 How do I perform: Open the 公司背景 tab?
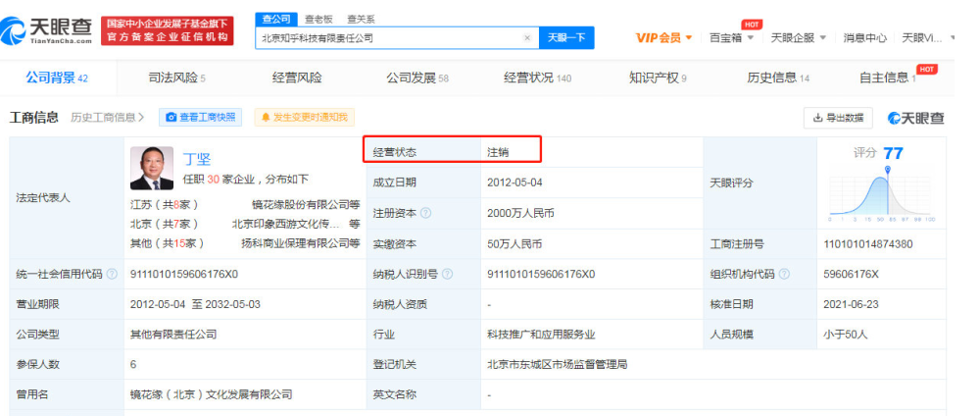57,78
